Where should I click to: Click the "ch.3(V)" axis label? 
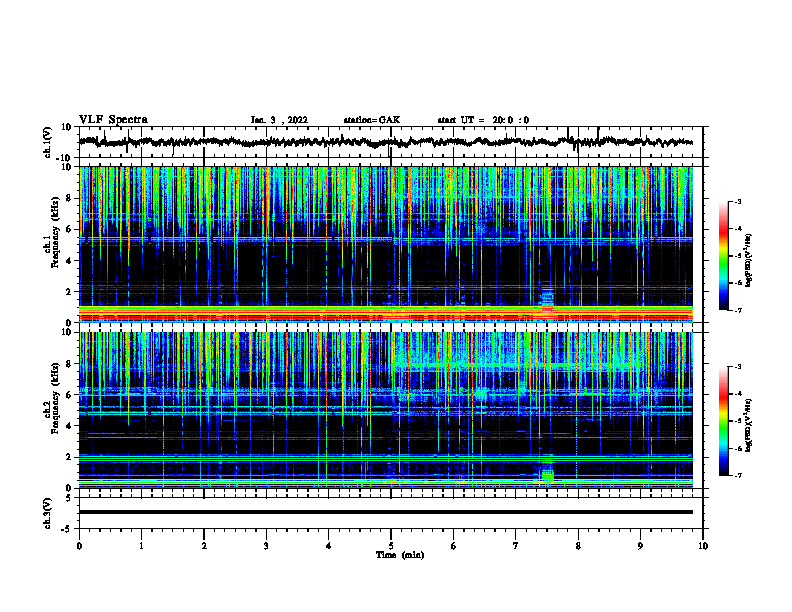(x=48, y=514)
